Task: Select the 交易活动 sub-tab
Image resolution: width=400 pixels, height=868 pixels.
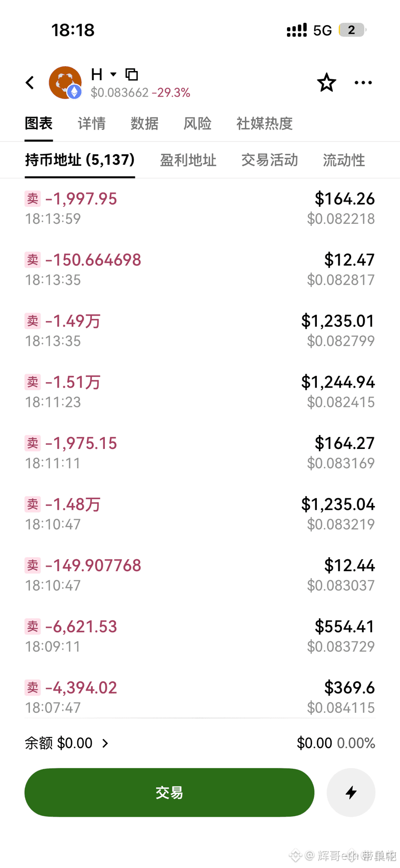Action: [x=270, y=160]
